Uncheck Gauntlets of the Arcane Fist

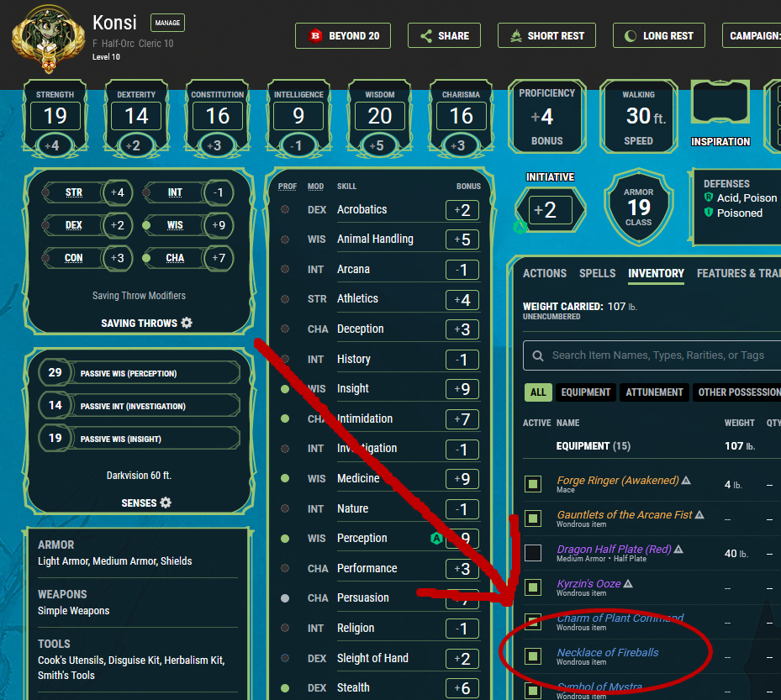tap(533, 518)
